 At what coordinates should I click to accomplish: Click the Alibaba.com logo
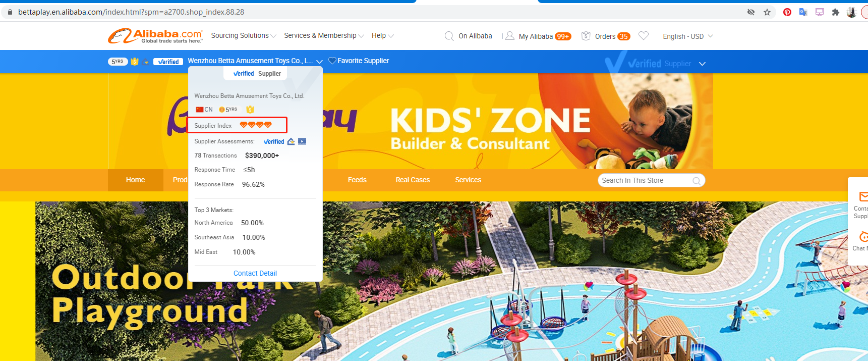155,36
